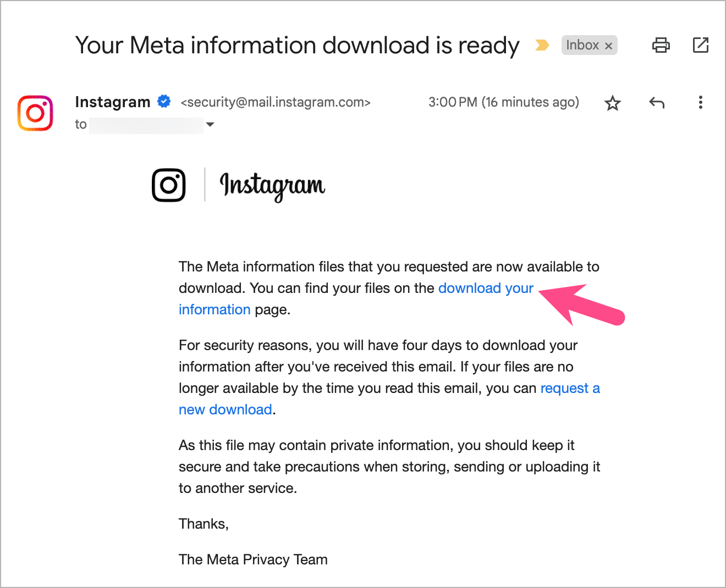Click the Inbox label tag

pyautogui.click(x=582, y=45)
